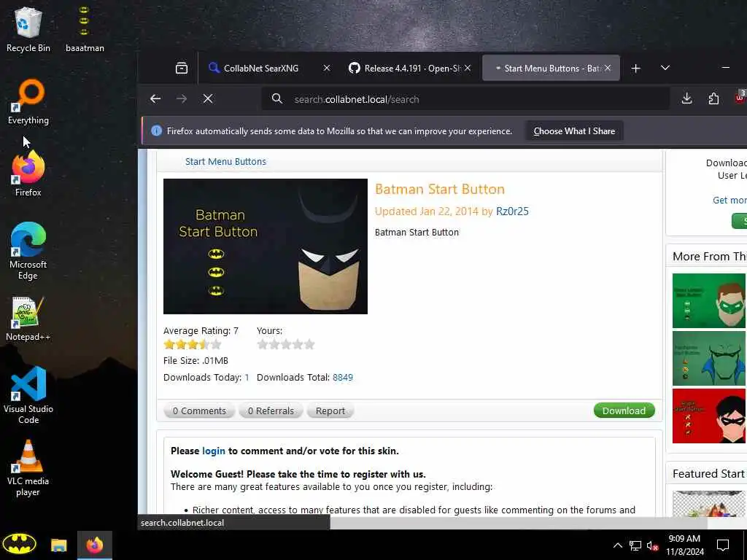Open the Martian Manhunter start button thumbnail
This screenshot has width=747, height=560.
[x=709, y=358]
